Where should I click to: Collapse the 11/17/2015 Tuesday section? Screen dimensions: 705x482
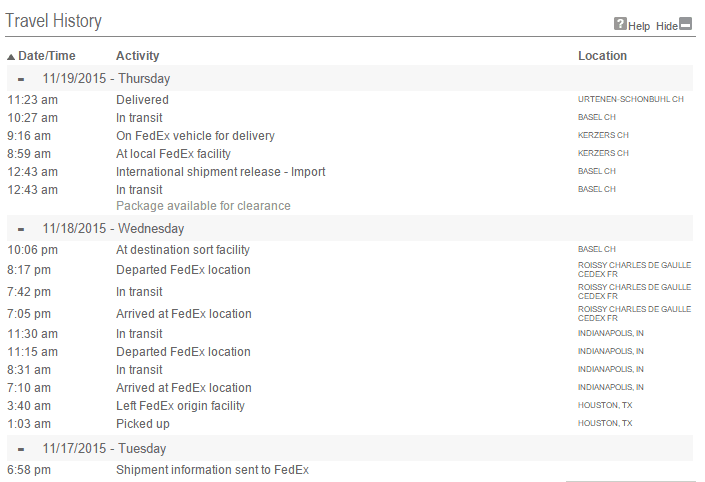(x=21, y=449)
